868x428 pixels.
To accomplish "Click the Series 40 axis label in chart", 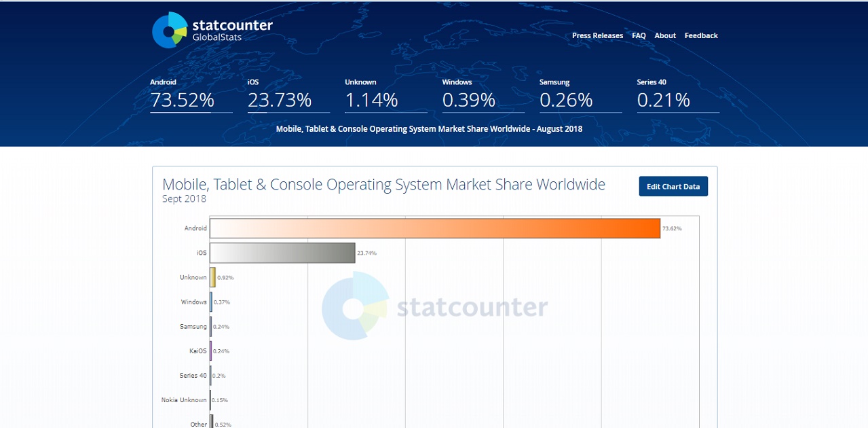I will (193, 375).
